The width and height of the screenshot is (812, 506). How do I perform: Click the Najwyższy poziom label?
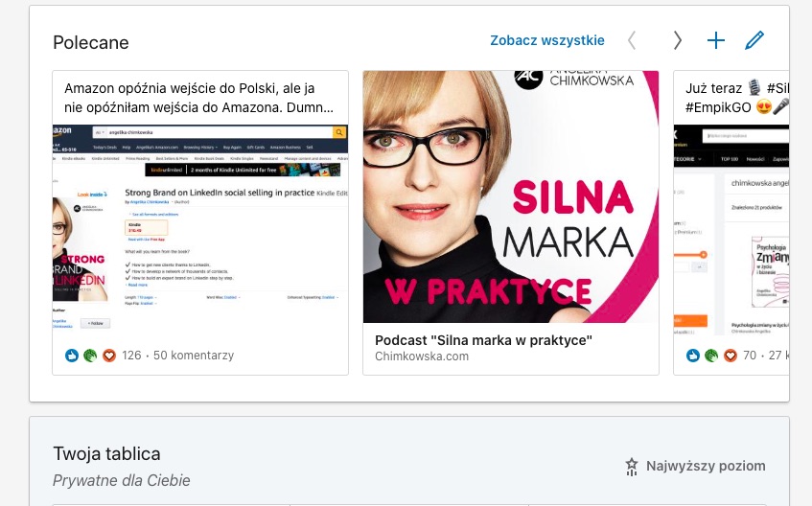706,466
